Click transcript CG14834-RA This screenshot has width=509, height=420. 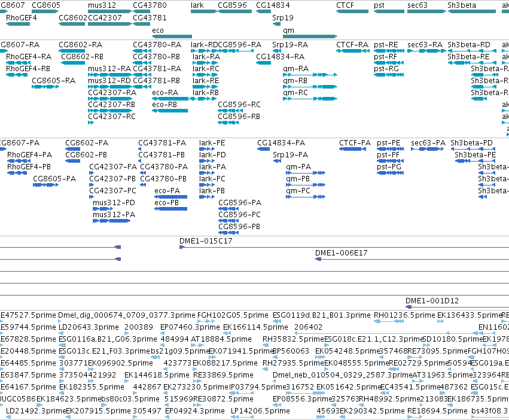click(x=280, y=56)
